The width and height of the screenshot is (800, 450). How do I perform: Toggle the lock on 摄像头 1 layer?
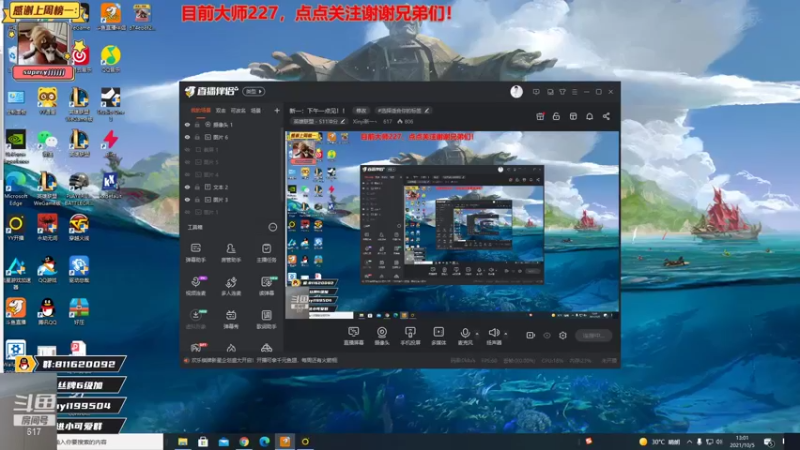[197, 124]
